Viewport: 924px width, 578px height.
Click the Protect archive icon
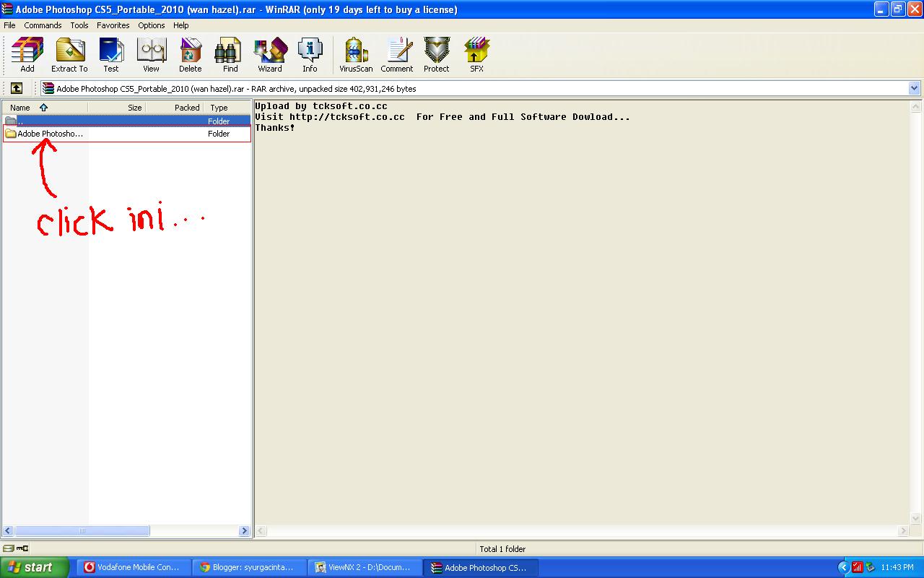click(x=437, y=55)
